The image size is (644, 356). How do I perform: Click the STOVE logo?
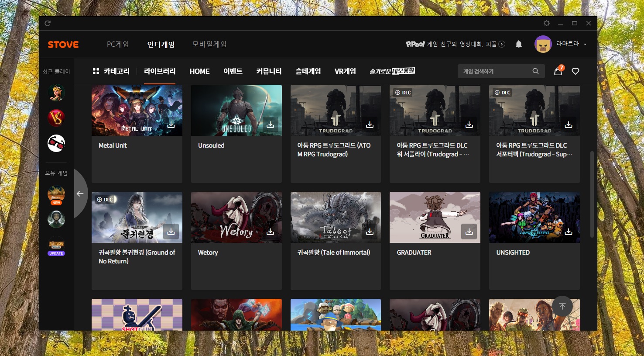63,45
